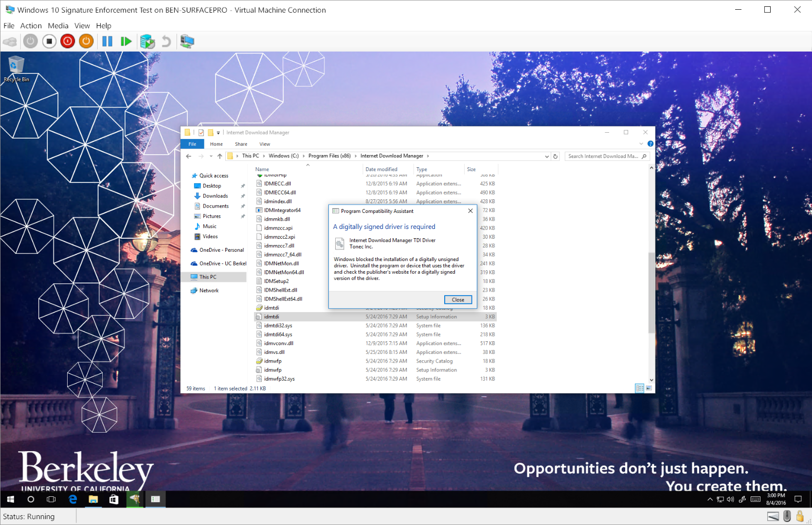Refresh the Explorer folder view
Image resolution: width=812 pixels, height=525 pixels.
point(556,157)
